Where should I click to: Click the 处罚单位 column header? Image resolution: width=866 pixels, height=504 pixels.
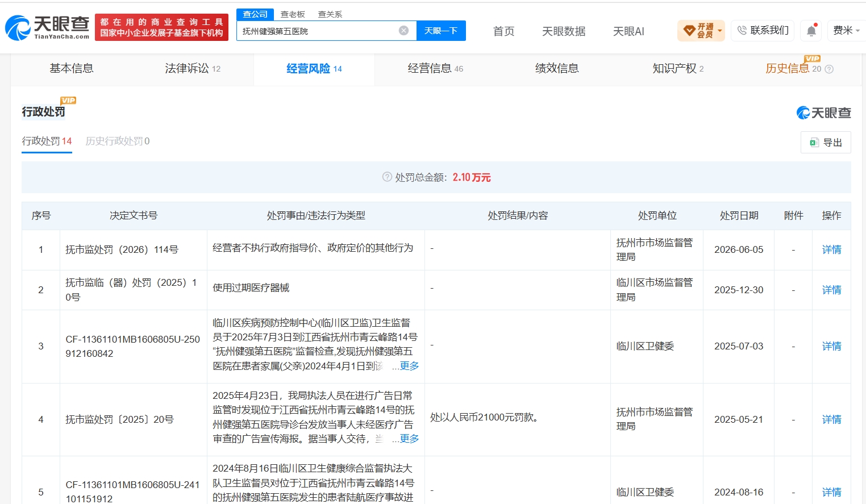coord(657,216)
